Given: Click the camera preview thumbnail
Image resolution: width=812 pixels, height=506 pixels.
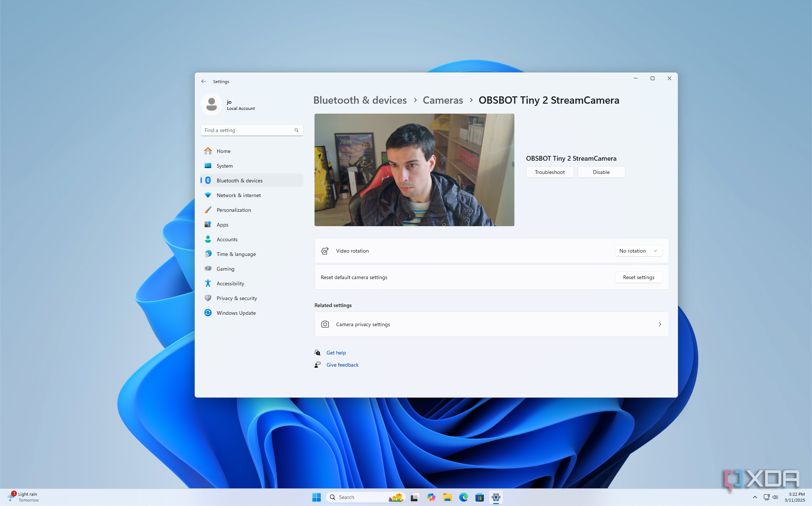Looking at the screenshot, I should (x=414, y=170).
